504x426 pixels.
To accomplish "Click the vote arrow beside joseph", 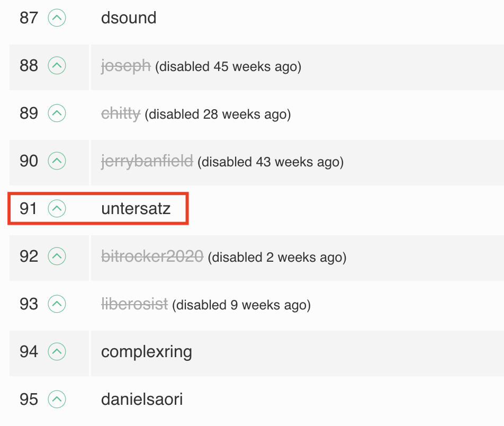I will tap(57, 66).
